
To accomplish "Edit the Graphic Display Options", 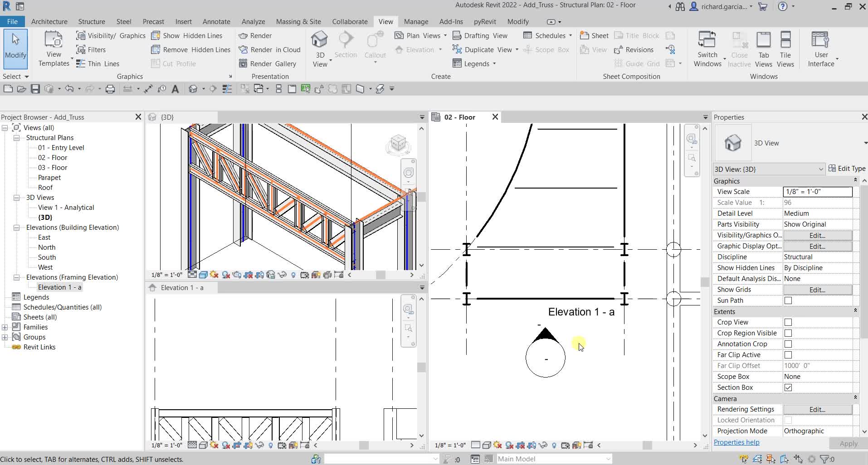I will coord(817,246).
